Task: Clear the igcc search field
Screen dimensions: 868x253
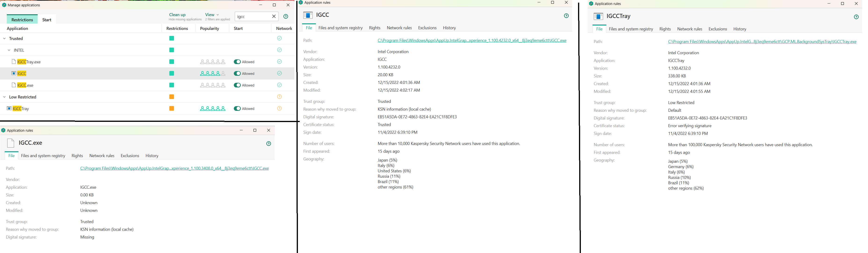Action: [274, 17]
